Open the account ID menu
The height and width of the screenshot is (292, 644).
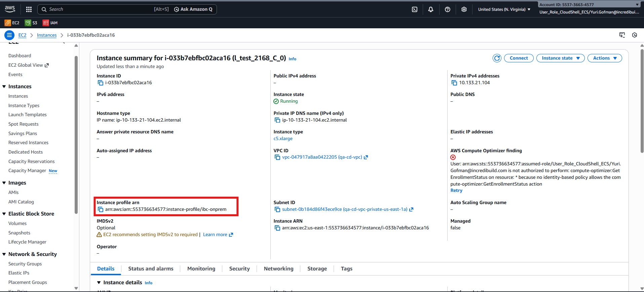589,4
